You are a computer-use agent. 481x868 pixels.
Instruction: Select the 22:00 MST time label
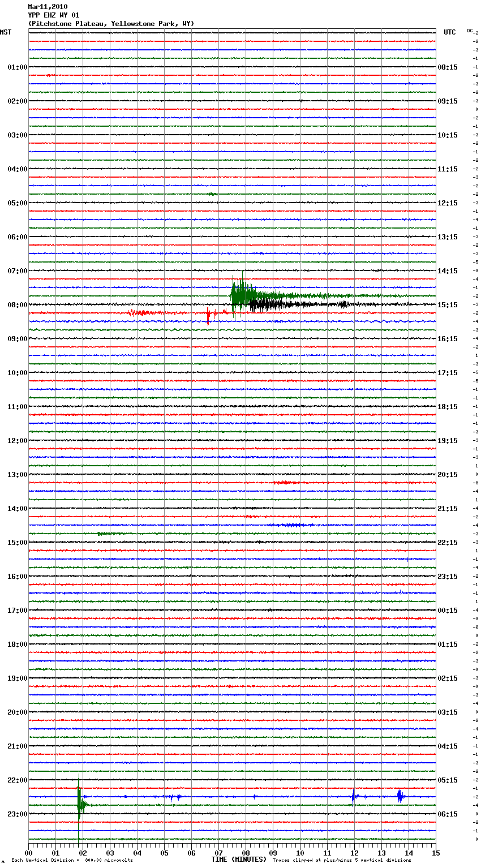click(18, 780)
